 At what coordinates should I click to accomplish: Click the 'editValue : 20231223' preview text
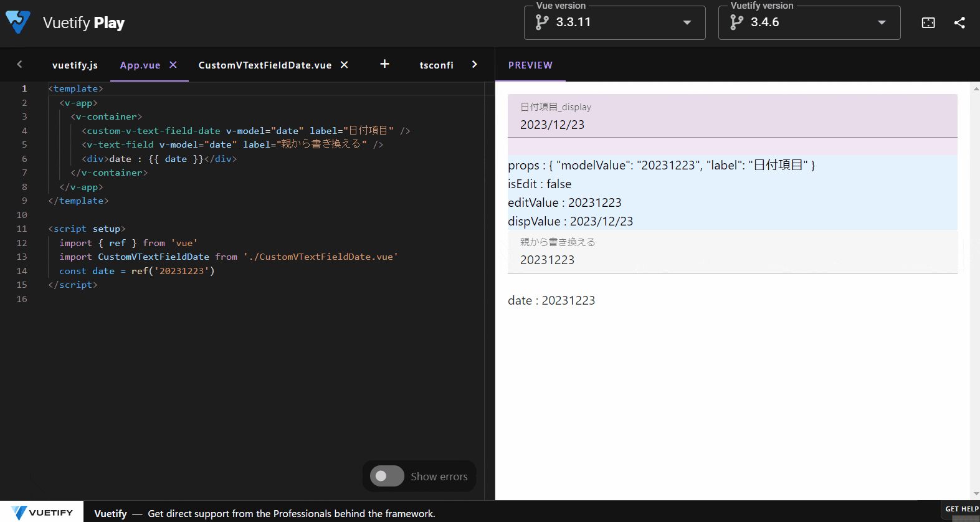564,202
